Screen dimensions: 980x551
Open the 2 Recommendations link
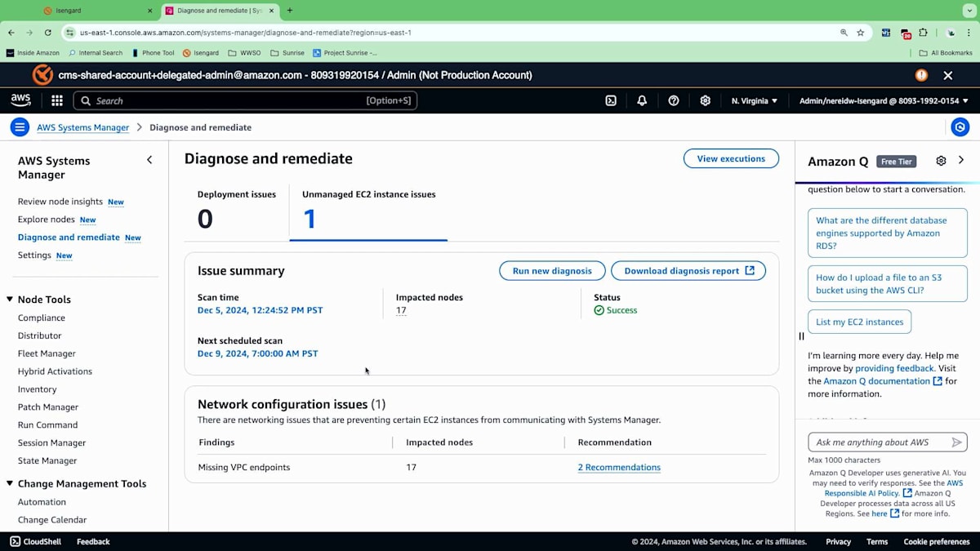point(619,468)
